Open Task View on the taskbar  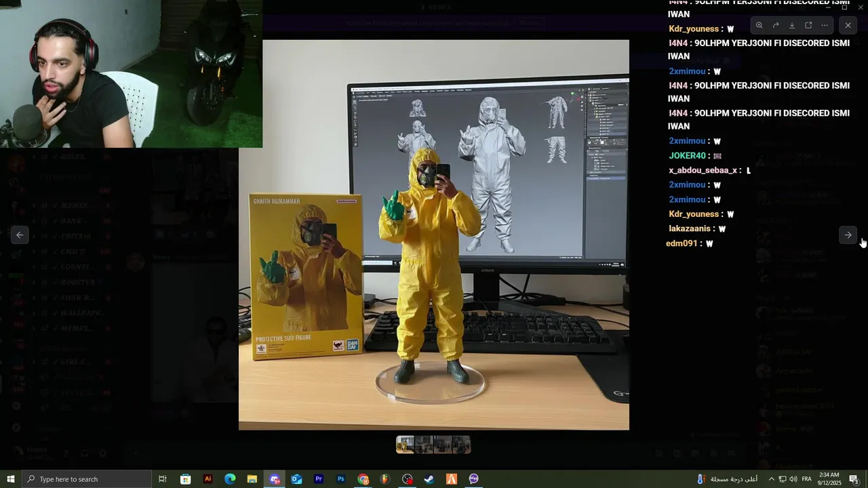(x=163, y=479)
